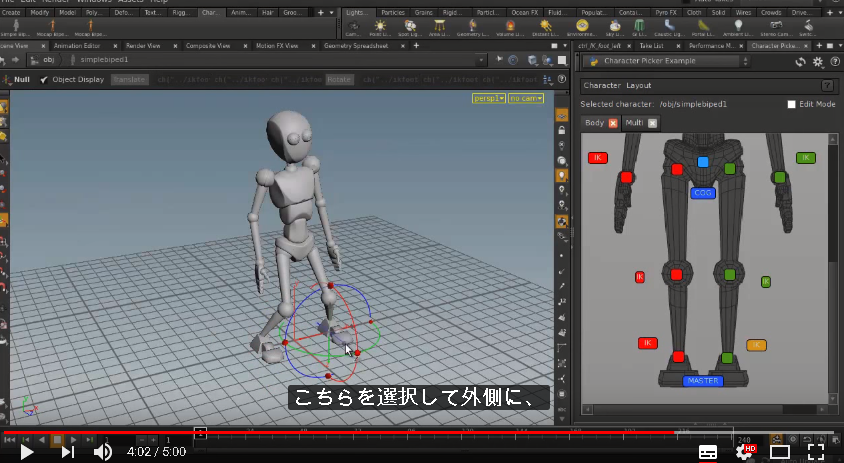The height and width of the screenshot is (463, 844).
Task: Add a Geometry Light from the shelf
Action: (473, 28)
